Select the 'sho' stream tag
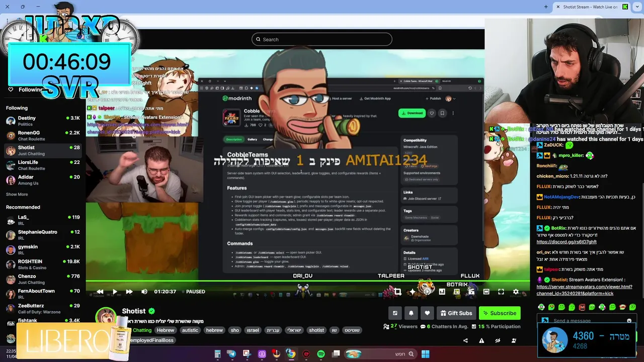 pos(234,330)
